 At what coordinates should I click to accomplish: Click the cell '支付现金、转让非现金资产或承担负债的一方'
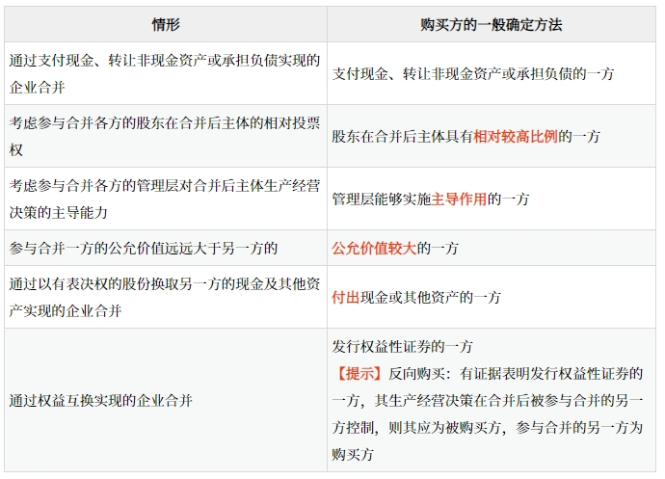pyautogui.click(x=473, y=74)
